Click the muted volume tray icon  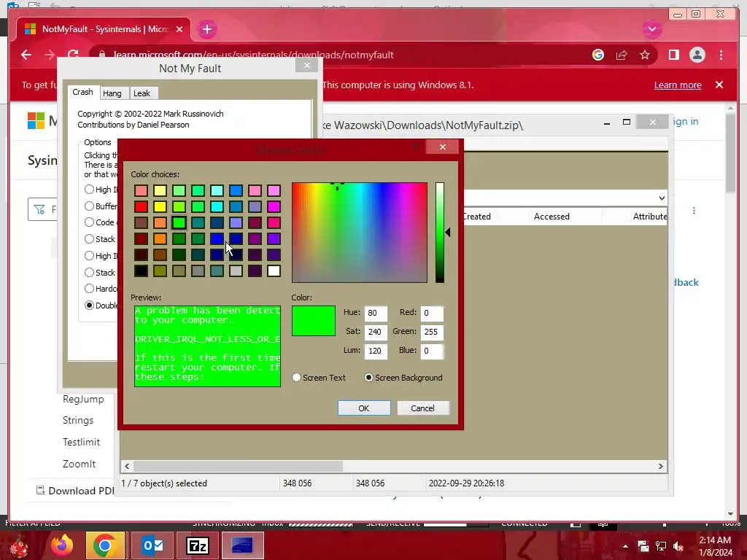[678, 546]
